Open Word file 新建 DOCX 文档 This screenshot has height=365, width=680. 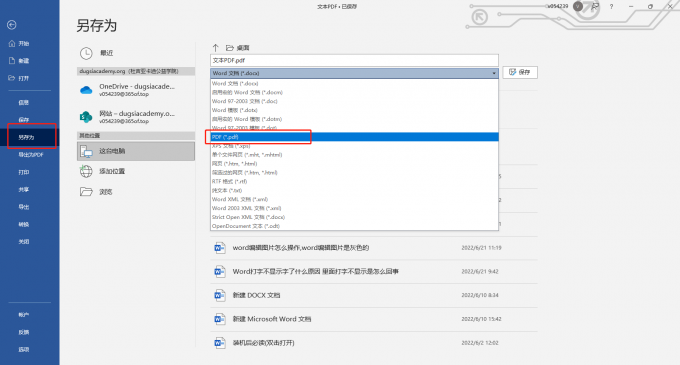pyautogui.click(x=374, y=295)
